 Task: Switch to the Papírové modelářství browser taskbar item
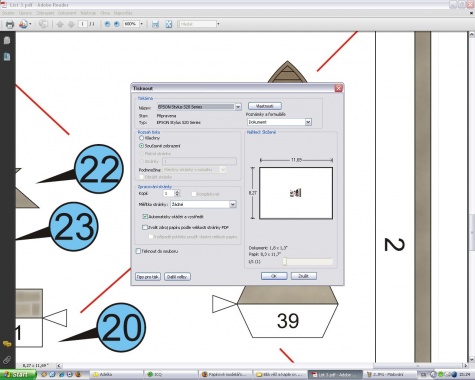tap(225, 374)
